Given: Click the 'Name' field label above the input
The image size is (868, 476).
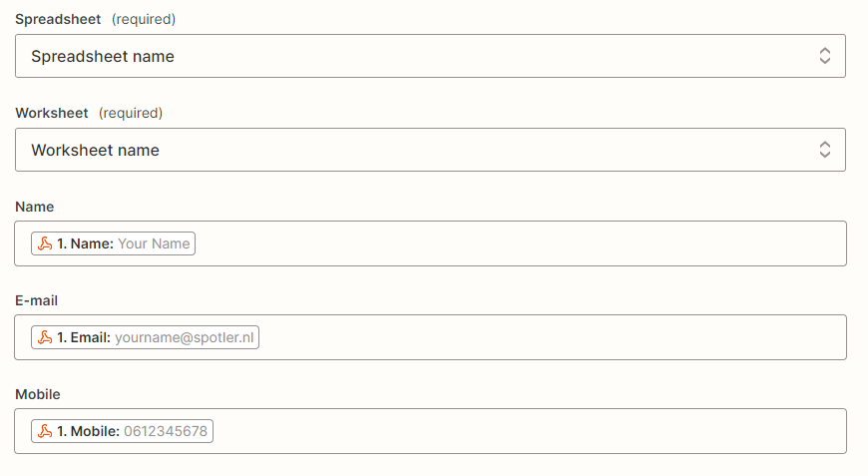Looking at the screenshot, I should pyautogui.click(x=35, y=207).
